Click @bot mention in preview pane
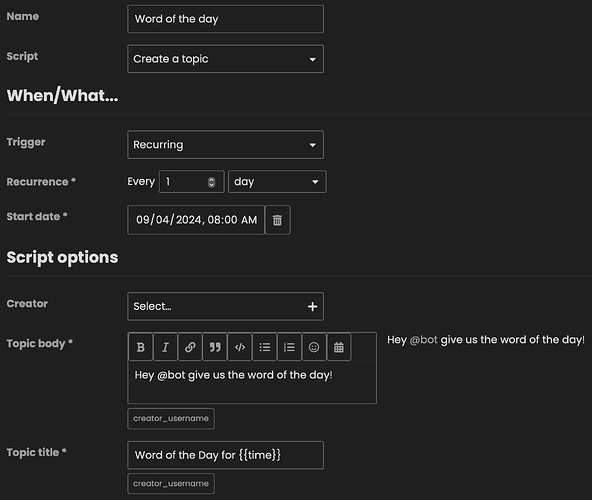592x500 pixels. point(424,340)
